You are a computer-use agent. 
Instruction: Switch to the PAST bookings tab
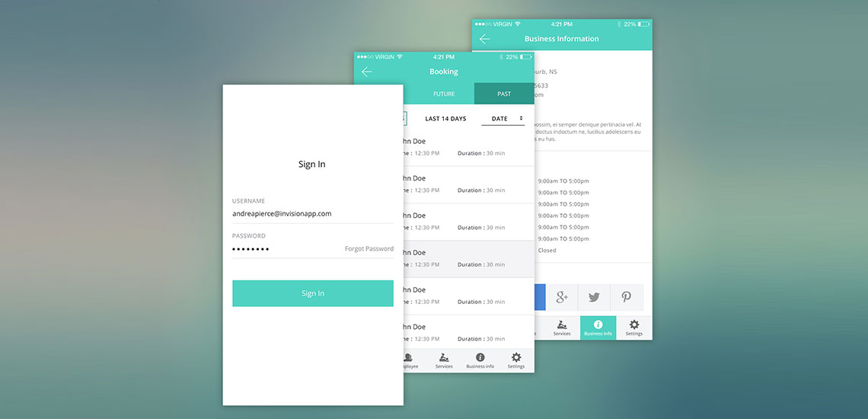click(x=504, y=94)
